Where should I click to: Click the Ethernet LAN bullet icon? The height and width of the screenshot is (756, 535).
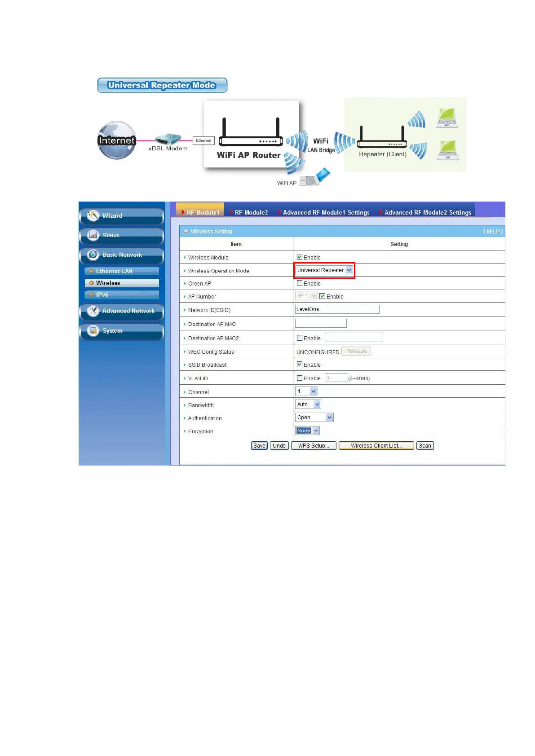coord(92,271)
